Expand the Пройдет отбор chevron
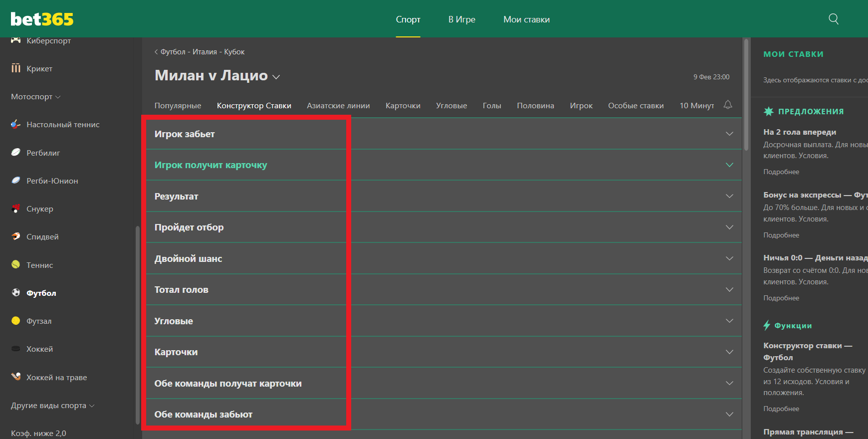This screenshot has width=868, height=439. 729,227
